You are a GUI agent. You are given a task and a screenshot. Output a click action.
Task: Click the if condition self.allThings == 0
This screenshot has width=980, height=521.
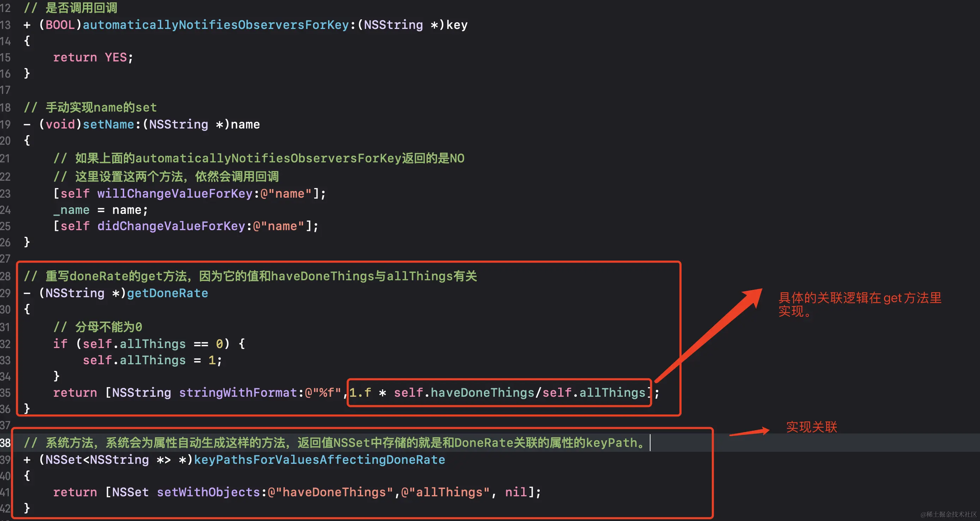[153, 344]
